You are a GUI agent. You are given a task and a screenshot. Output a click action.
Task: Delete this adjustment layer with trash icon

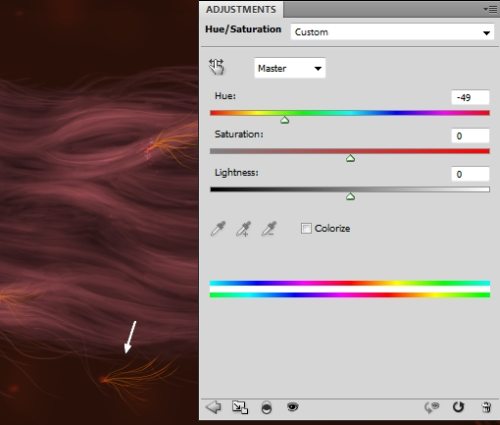coord(486,407)
